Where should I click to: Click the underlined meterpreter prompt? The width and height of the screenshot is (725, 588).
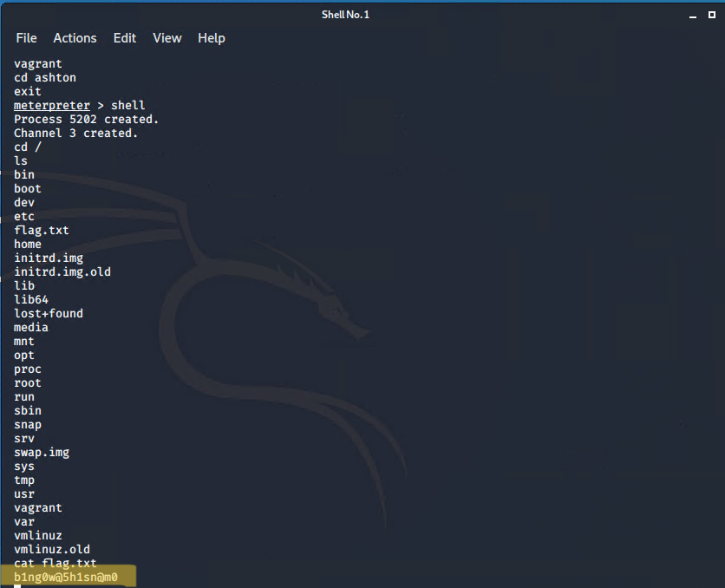(x=52, y=106)
